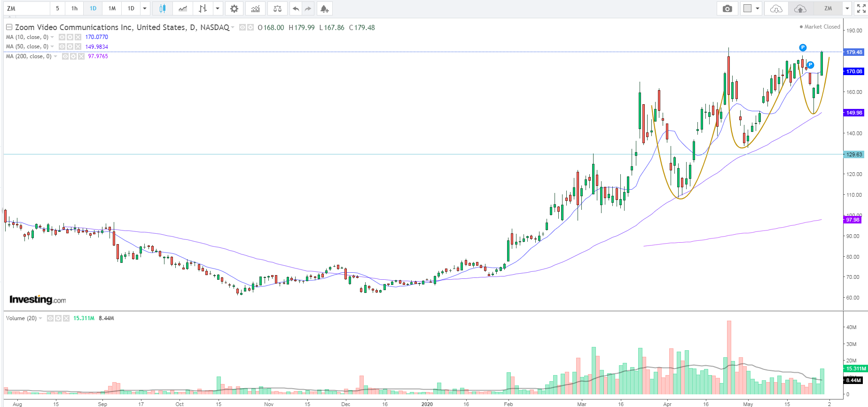Enter fullscreen chart mode
Viewport: 868px width, 407px height.
tap(861, 8)
